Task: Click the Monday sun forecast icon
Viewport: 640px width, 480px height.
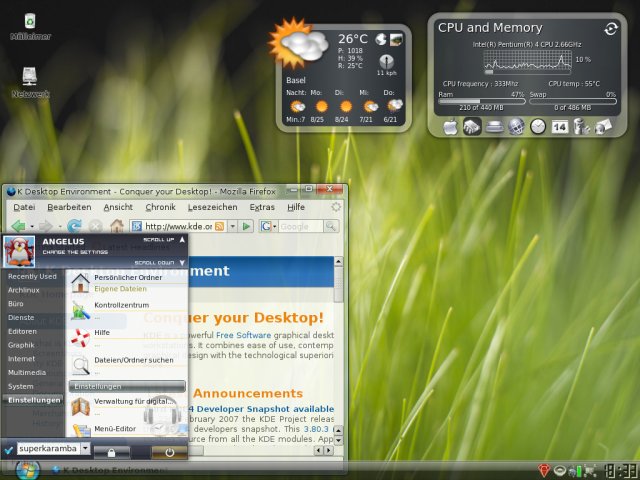Action: point(322,107)
